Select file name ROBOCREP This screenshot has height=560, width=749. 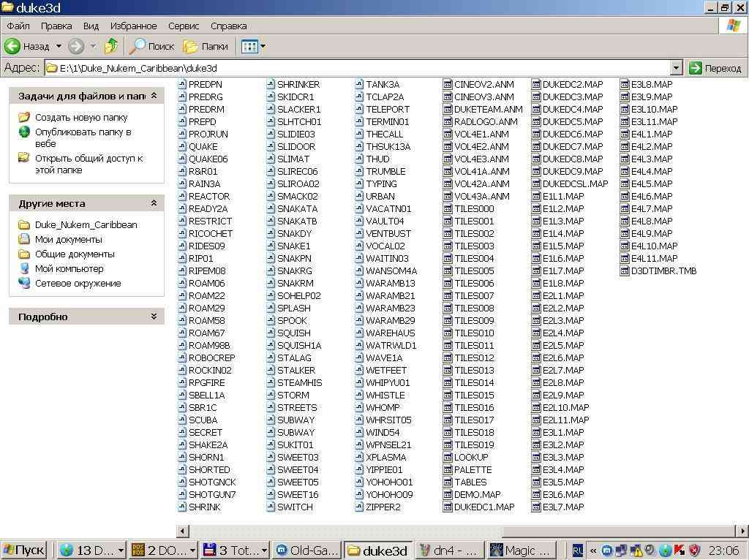[x=211, y=357]
